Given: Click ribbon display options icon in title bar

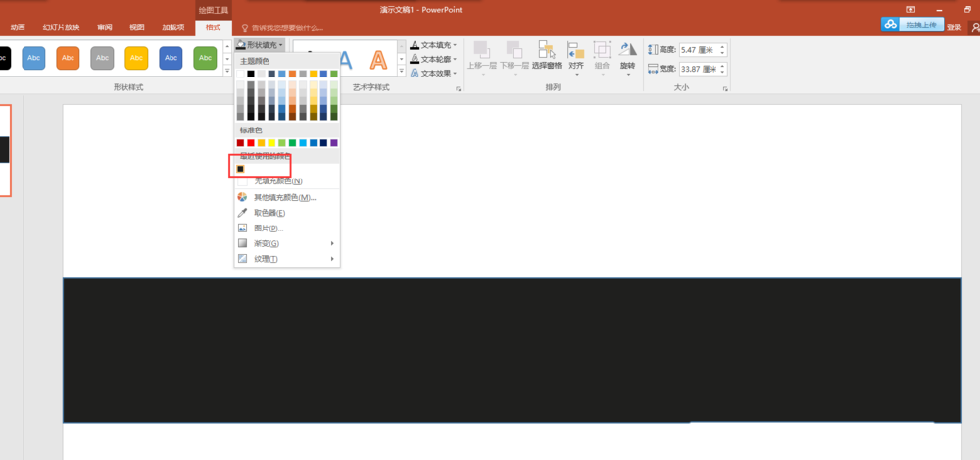Looking at the screenshot, I should tap(910, 10).
